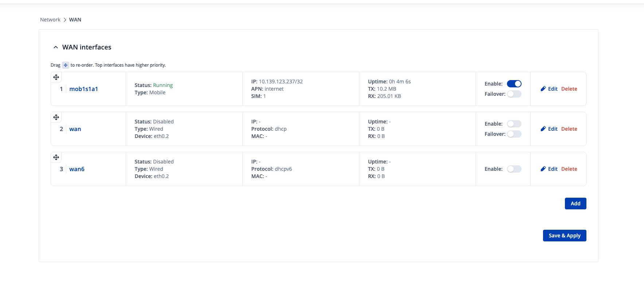Image resolution: width=644 pixels, height=288 pixels.
Task: Click the move icon in the reorder hint text
Action: point(66,65)
